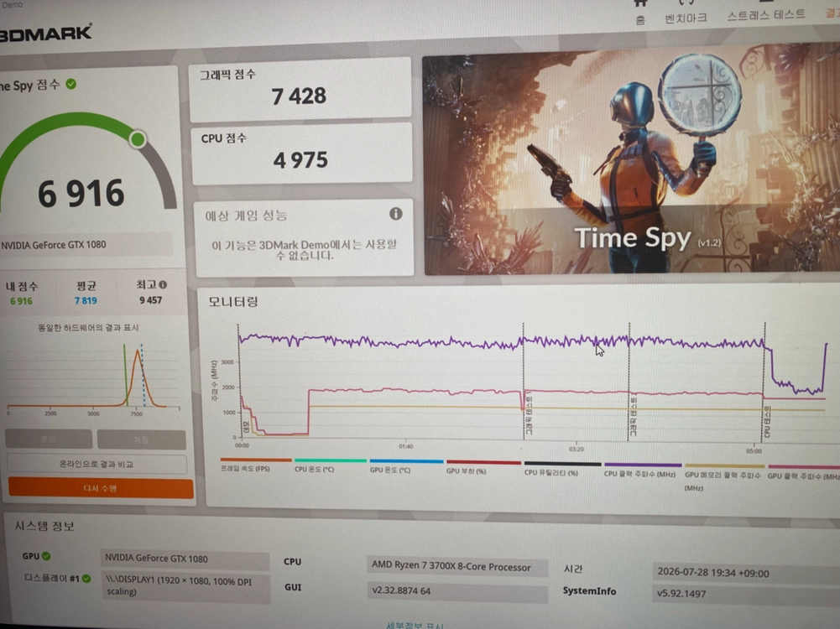Click the 6 916 overall score
The width and height of the screenshot is (840, 629).
(x=81, y=193)
